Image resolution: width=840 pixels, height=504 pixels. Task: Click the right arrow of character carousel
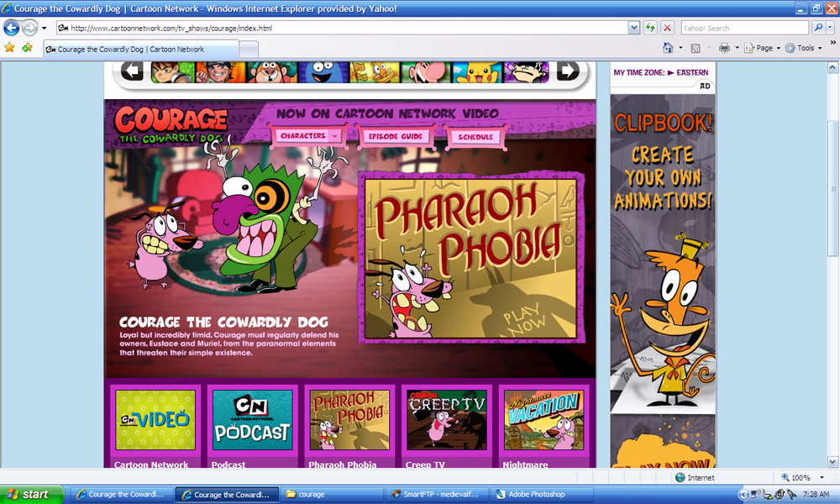coord(568,71)
